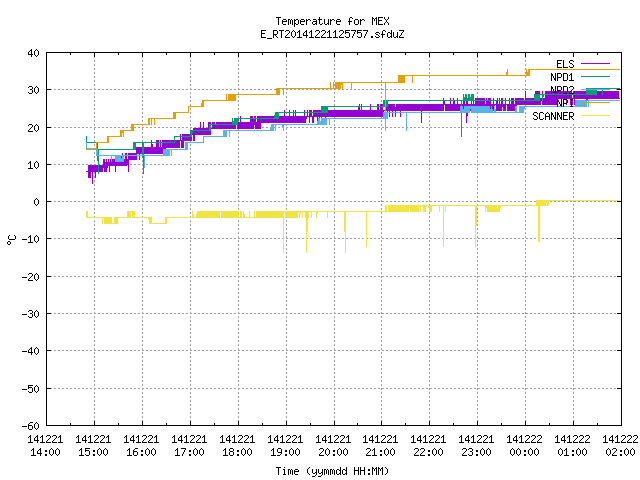Click the NPD1 legend label
This screenshot has width=640, height=480.
coord(562,77)
